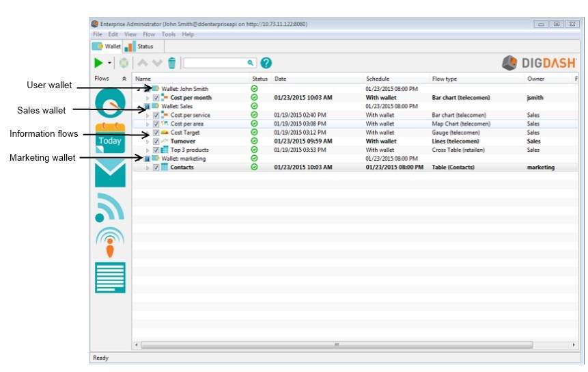Toggle the Cost per service checkbox

156,116
